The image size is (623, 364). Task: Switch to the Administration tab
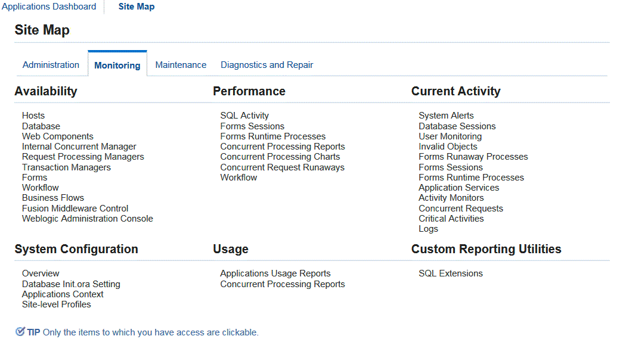(51, 65)
